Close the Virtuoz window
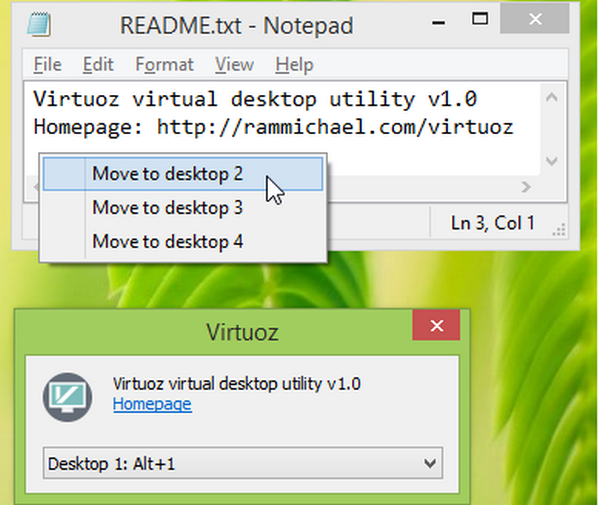Image resolution: width=600 pixels, height=505 pixels. point(436,326)
